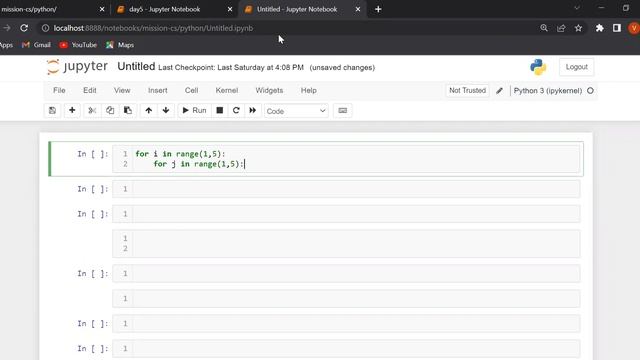Cut selected cells with the scissors icon
Image resolution: width=640 pixels, height=360 pixels.
pos(92,111)
